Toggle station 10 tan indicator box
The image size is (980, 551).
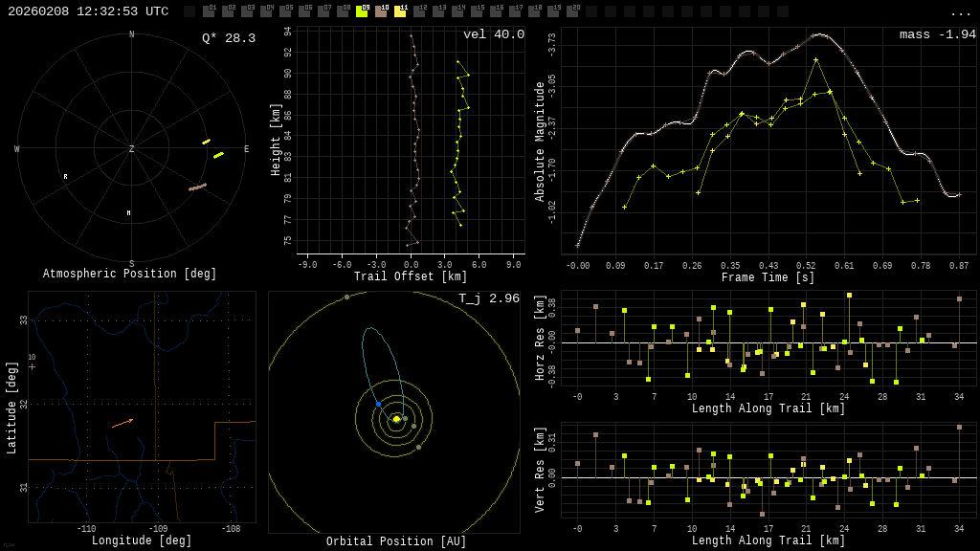click(x=381, y=11)
